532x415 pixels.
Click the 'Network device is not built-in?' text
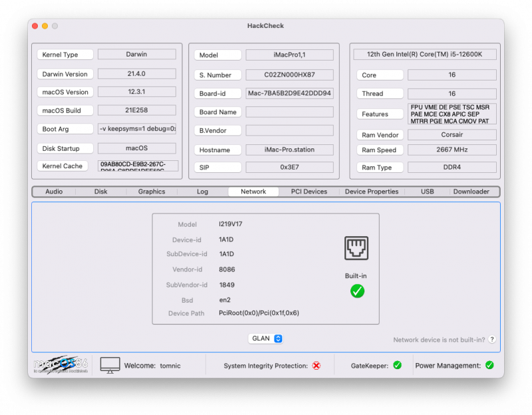439,340
